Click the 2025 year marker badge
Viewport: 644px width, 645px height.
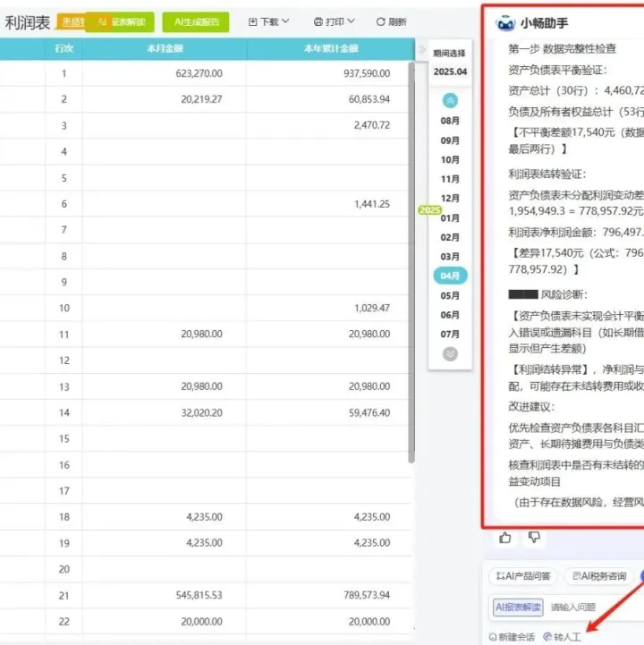pos(429,210)
